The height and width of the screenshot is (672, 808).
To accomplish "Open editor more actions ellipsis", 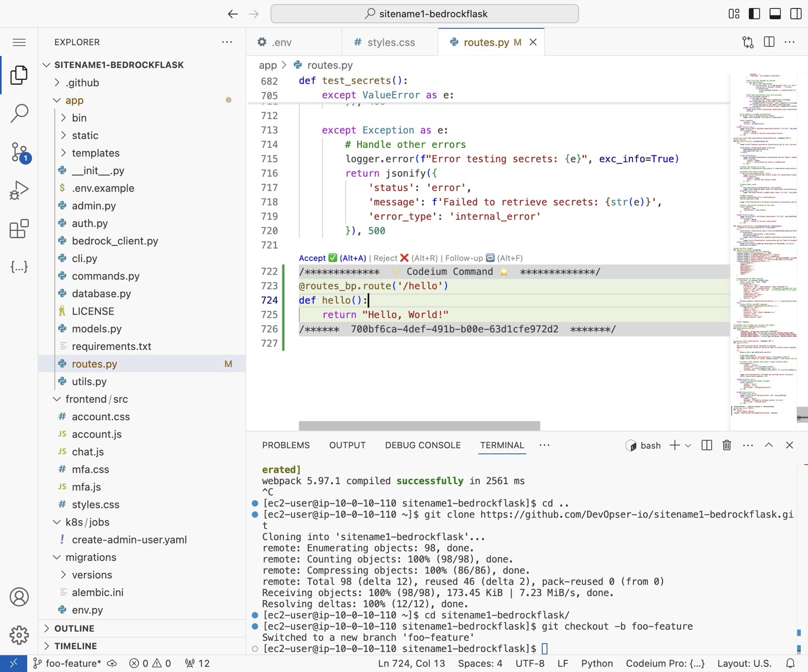I will (x=790, y=42).
